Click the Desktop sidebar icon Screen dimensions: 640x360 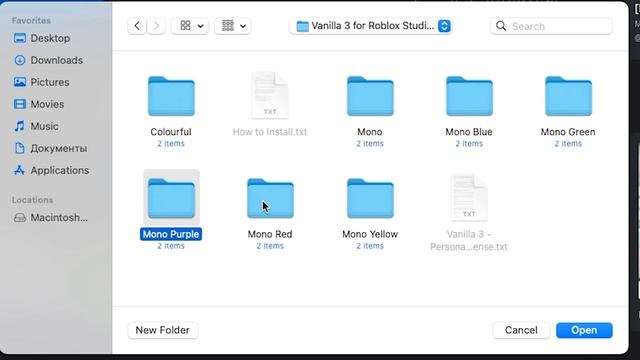[x=20, y=38]
